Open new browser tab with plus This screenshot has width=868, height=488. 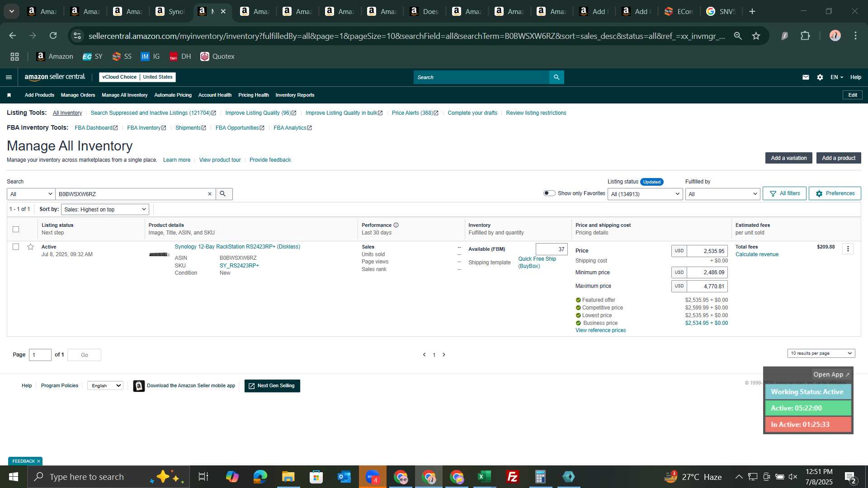click(x=752, y=12)
